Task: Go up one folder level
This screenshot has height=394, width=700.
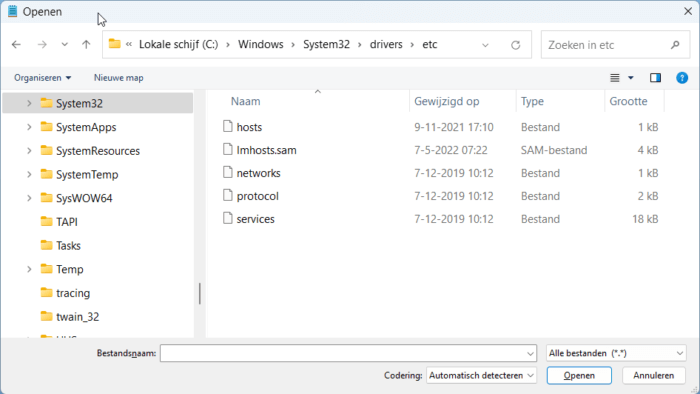Action: (86, 45)
